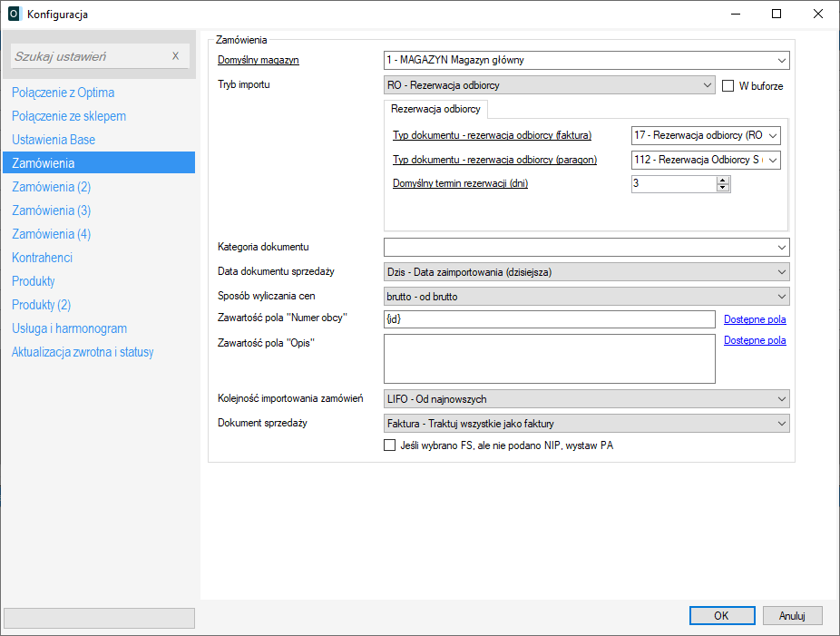Open 'Dostępne pola' link for Numer obcy
The image size is (840, 636).
tap(755, 319)
